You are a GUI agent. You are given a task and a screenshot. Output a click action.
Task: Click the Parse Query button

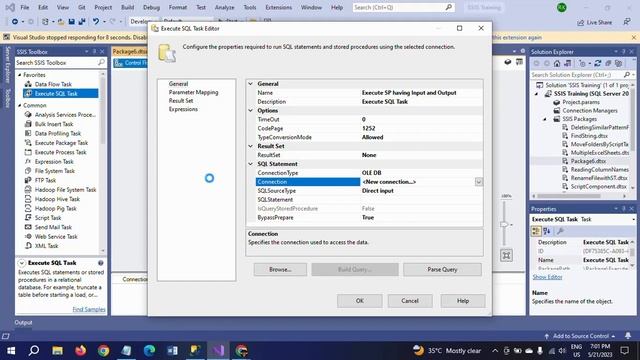click(442, 269)
